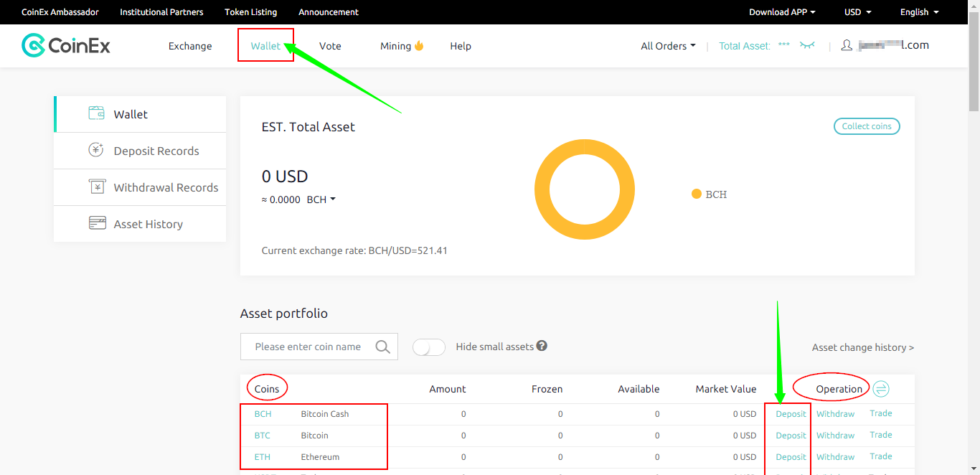Open the Institutional Partners link
Viewport: 980px width, 475px height.
[x=161, y=12]
